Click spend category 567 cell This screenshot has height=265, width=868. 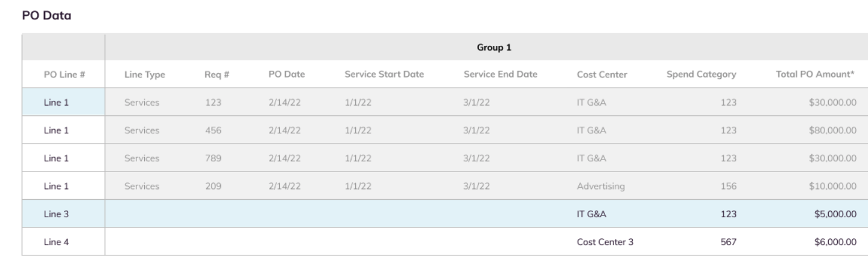(x=729, y=242)
